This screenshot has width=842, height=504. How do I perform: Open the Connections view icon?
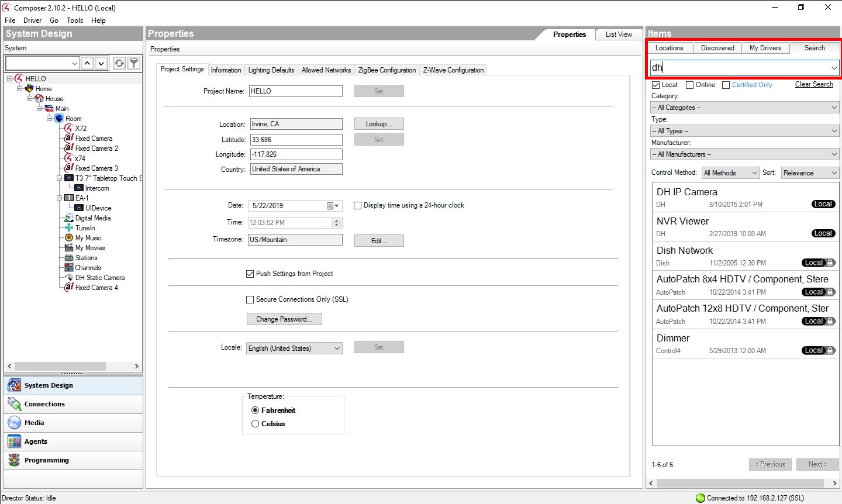pyautogui.click(x=14, y=404)
